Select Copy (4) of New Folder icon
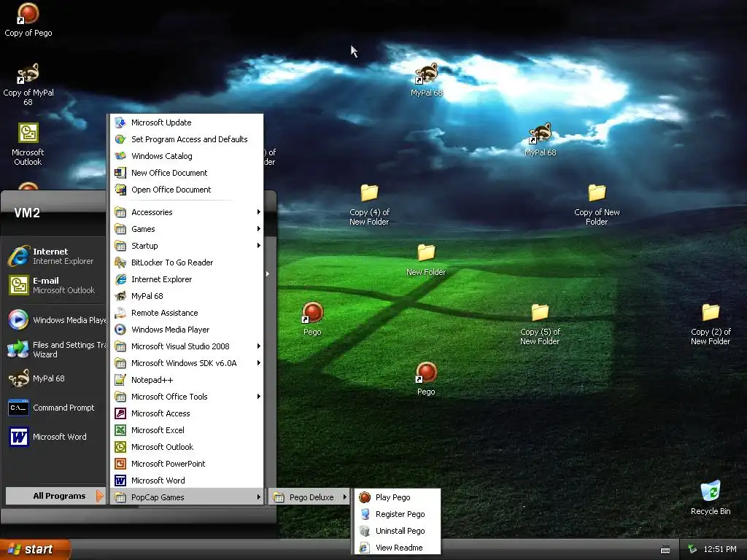Screen dimensions: 747x560 (x=369, y=205)
